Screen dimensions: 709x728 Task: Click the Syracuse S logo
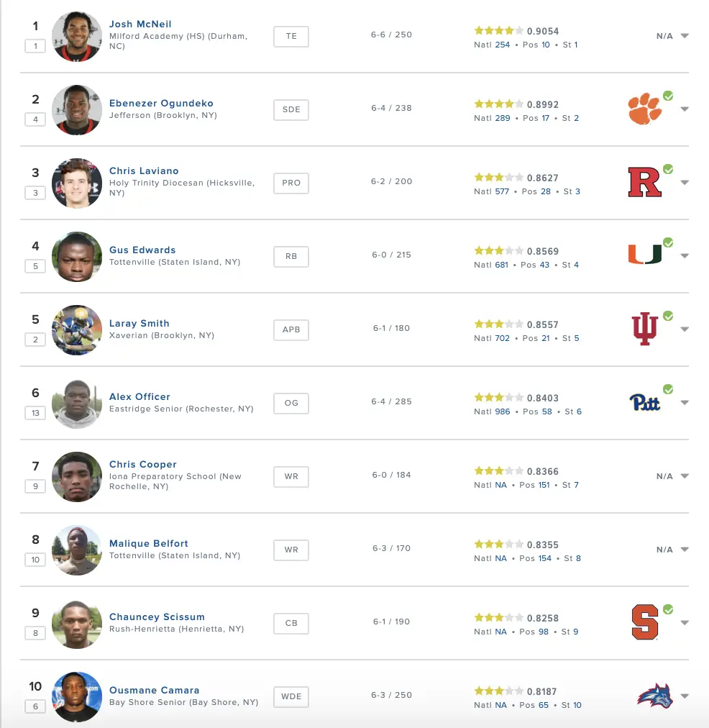[645, 622]
